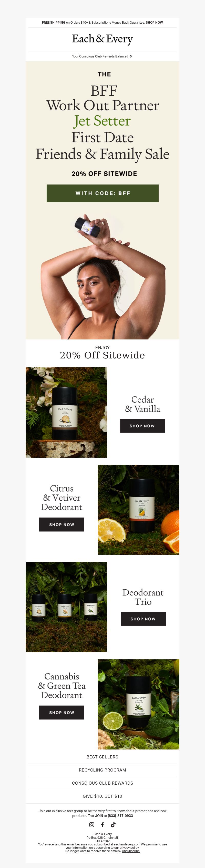This screenshot has width=205, height=868.
Task: Click the Unsubscribe link
Action: [x=131, y=851]
